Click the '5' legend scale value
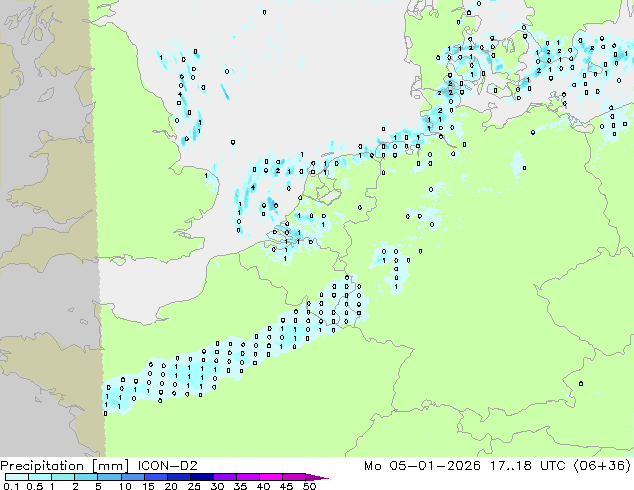634x490 pixels. pos(98,486)
